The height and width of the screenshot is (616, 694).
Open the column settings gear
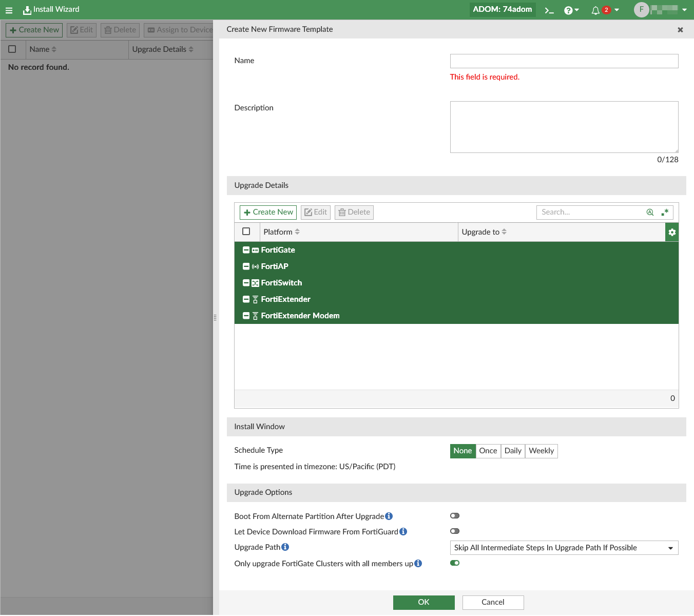point(672,232)
